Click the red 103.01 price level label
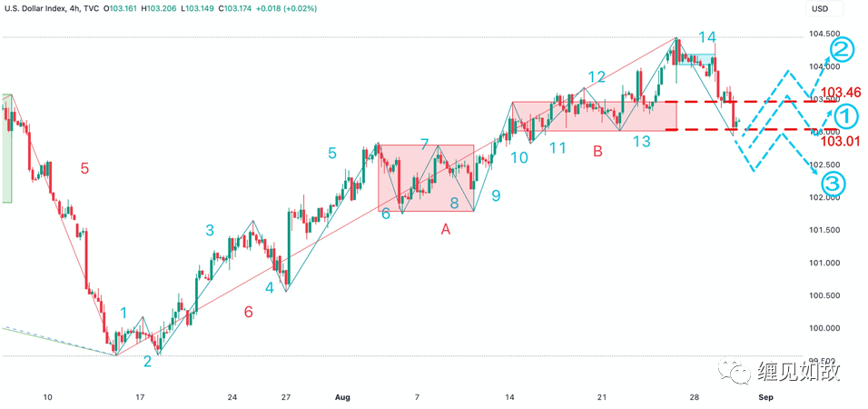This screenshot has width=868, height=409. pos(839,140)
